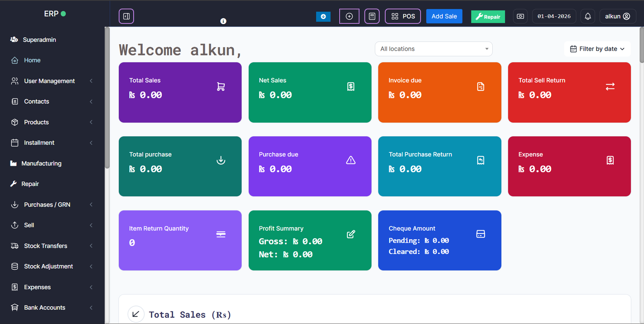Click the download icon on the Total purchase card
The height and width of the screenshot is (324, 644).
tap(221, 160)
